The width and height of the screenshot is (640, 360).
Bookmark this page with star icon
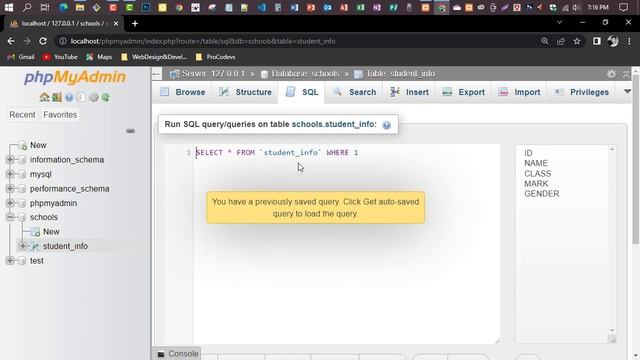point(577,41)
